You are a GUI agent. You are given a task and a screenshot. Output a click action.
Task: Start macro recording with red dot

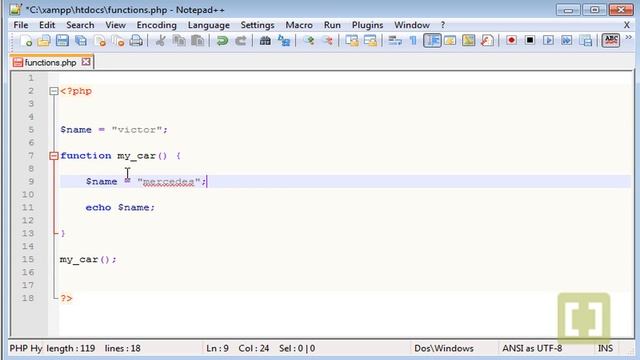511,40
